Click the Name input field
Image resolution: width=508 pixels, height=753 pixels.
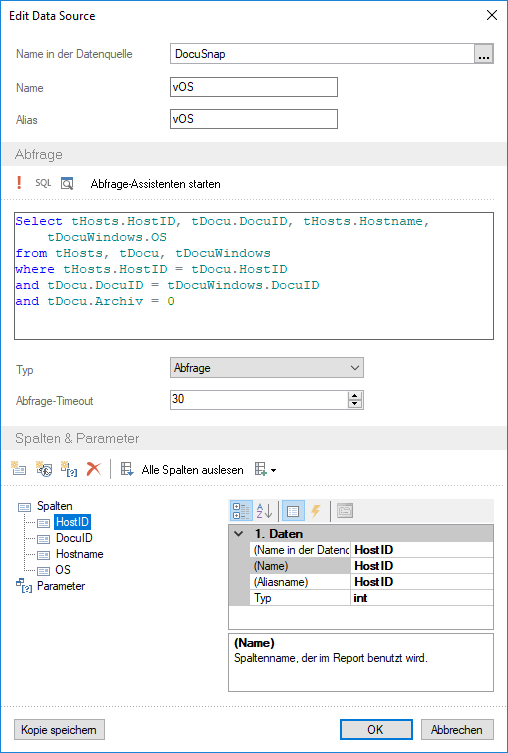click(x=254, y=87)
